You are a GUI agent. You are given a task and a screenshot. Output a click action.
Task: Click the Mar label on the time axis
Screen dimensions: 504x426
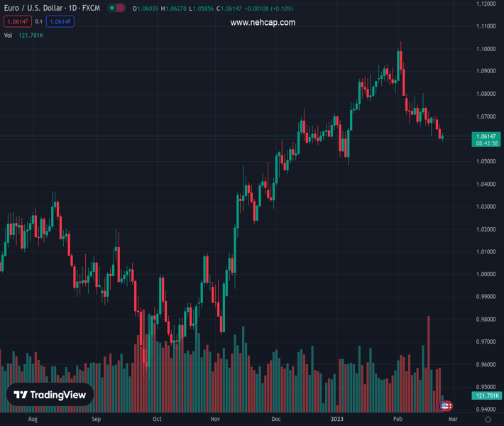(x=454, y=420)
